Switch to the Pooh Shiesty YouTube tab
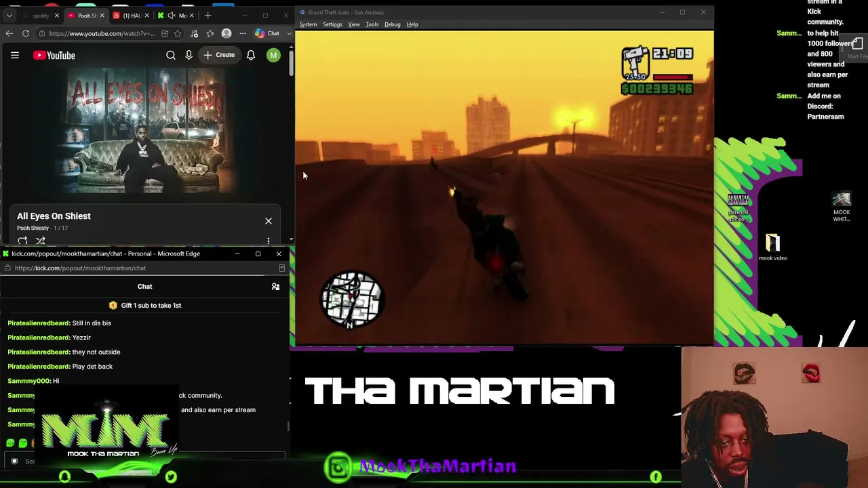The width and height of the screenshot is (868, 488). [85, 16]
